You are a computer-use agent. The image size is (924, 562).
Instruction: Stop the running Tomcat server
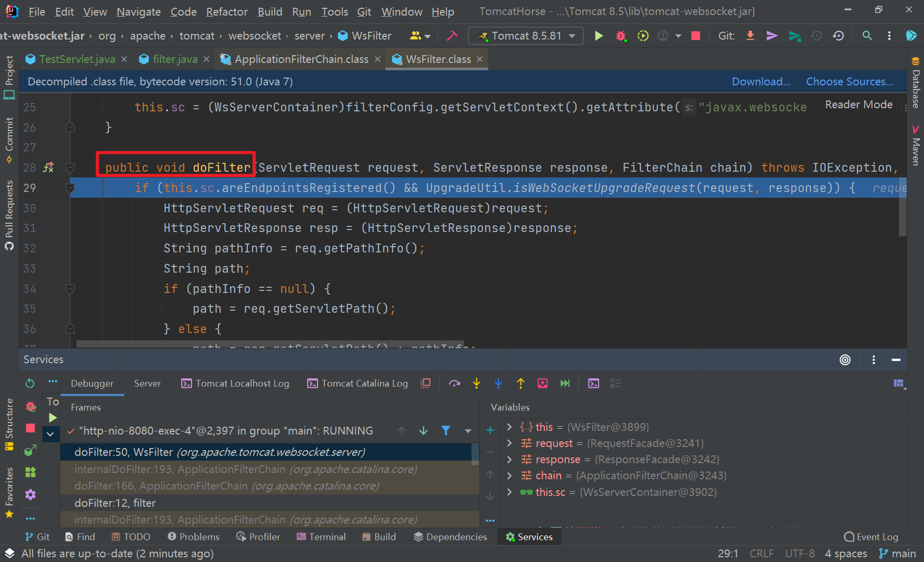point(695,35)
